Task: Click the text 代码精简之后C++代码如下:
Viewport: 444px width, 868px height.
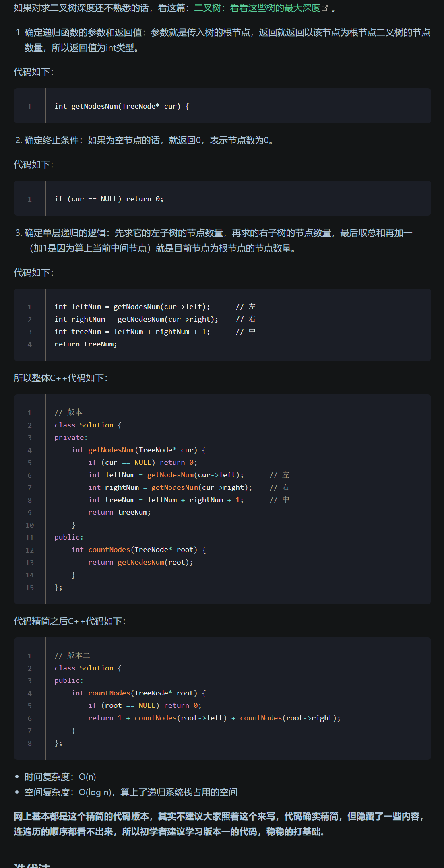Action: tap(70, 621)
